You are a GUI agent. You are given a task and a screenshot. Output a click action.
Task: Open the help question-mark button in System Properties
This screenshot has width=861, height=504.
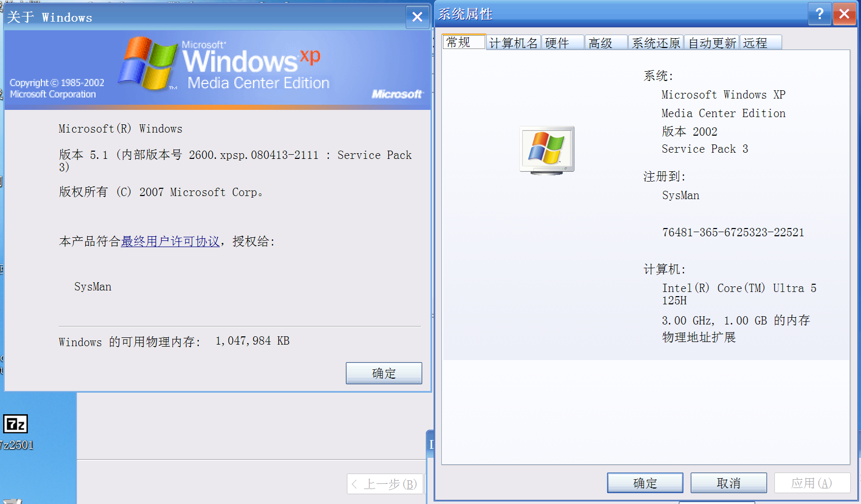(x=819, y=14)
